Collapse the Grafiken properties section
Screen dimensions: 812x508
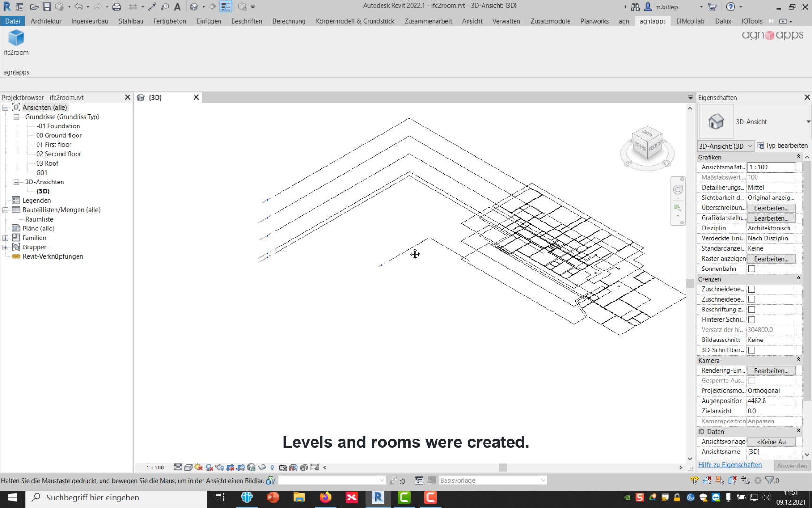(798, 157)
